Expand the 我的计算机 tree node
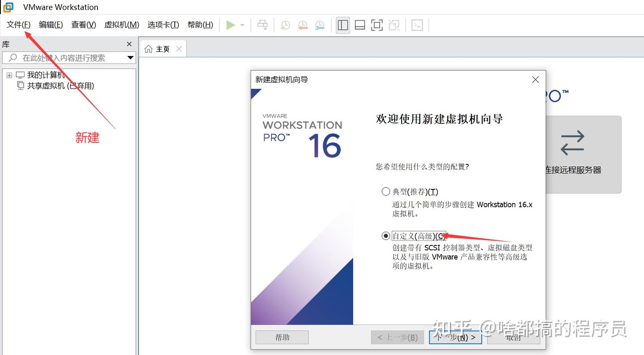 [9, 75]
